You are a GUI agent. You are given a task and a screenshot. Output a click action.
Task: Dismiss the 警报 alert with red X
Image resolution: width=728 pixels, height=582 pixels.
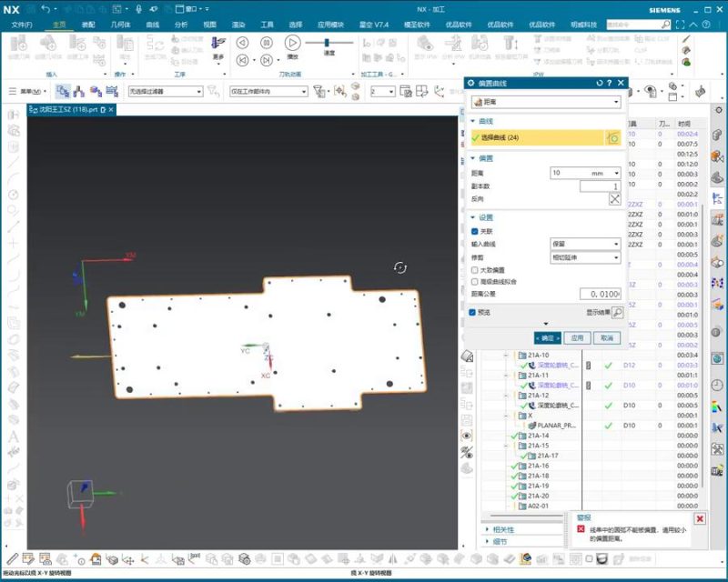click(x=699, y=518)
